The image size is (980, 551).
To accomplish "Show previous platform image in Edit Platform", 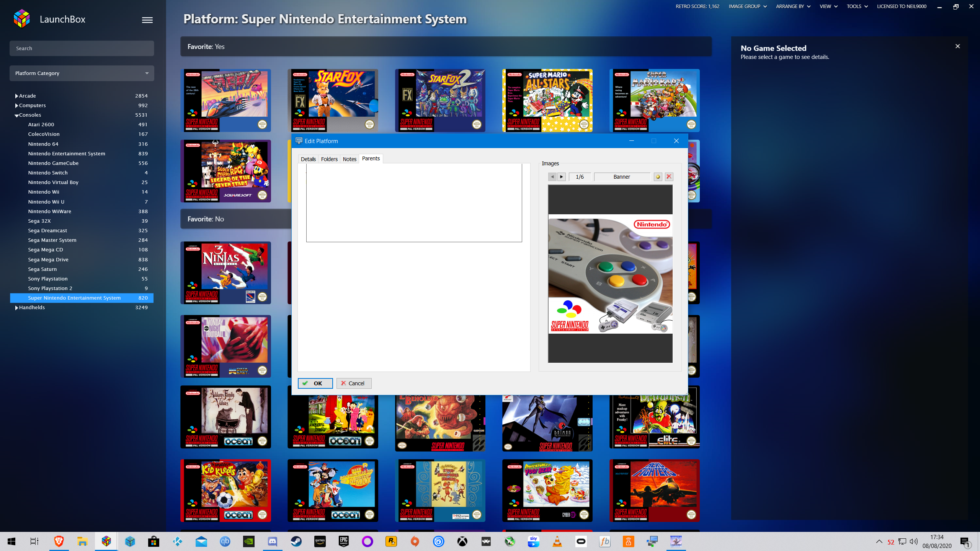I will click(x=552, y=177).
